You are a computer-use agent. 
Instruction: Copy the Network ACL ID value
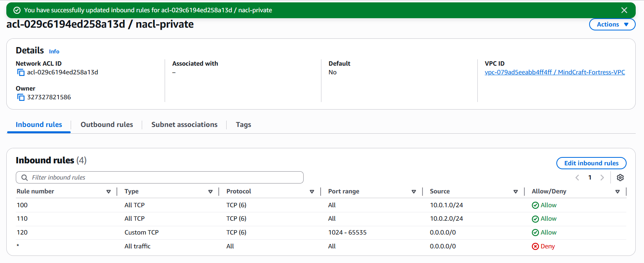click(x=21, y=72)
